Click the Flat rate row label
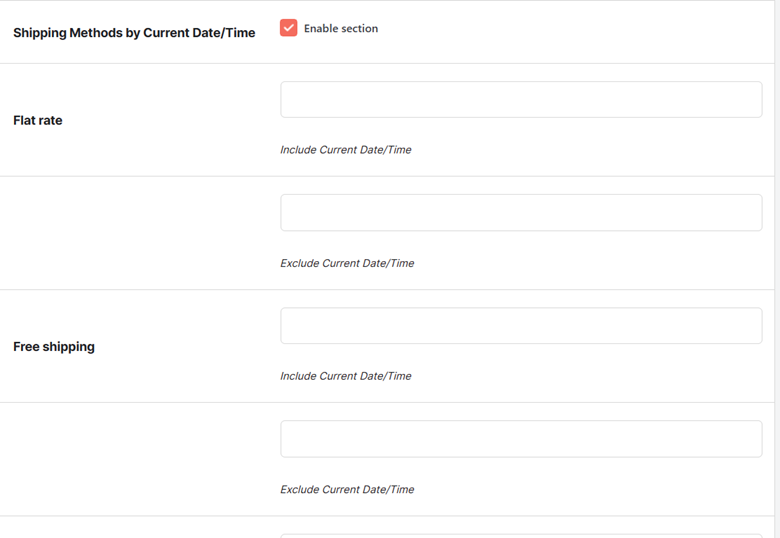Viewport: 780px width, 538px height. (38, 120)
